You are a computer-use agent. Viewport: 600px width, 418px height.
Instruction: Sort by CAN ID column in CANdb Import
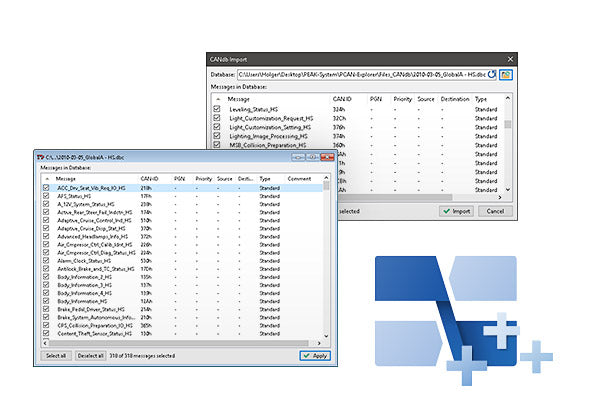click(x=342, y=99)
